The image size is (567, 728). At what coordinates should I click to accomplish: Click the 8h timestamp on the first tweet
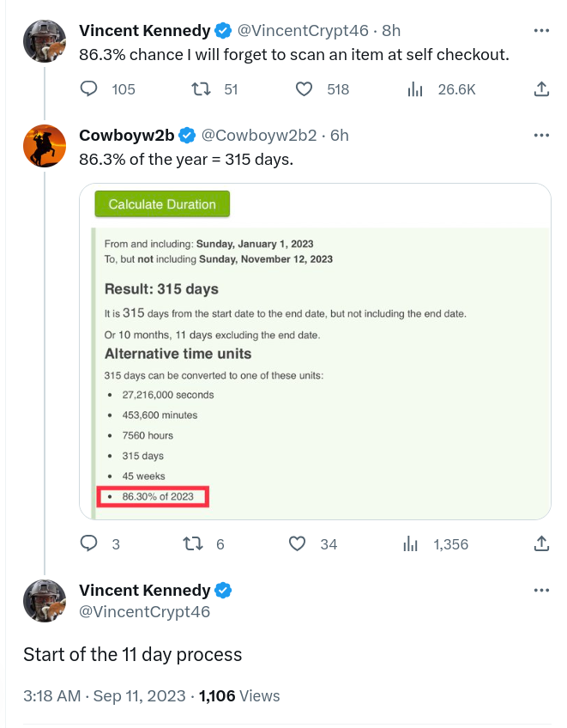(x=391, y=31)
